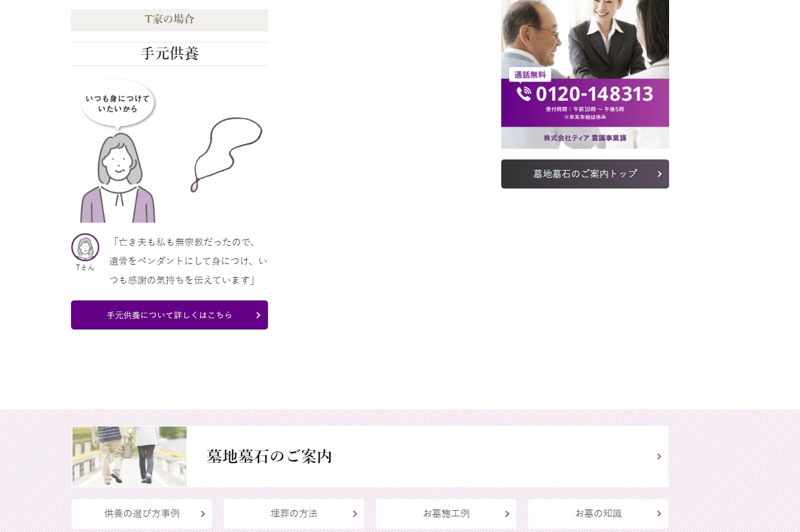Click the phone handset icon beside 0120-148313
800x532 pixels.
coord(524,93)
